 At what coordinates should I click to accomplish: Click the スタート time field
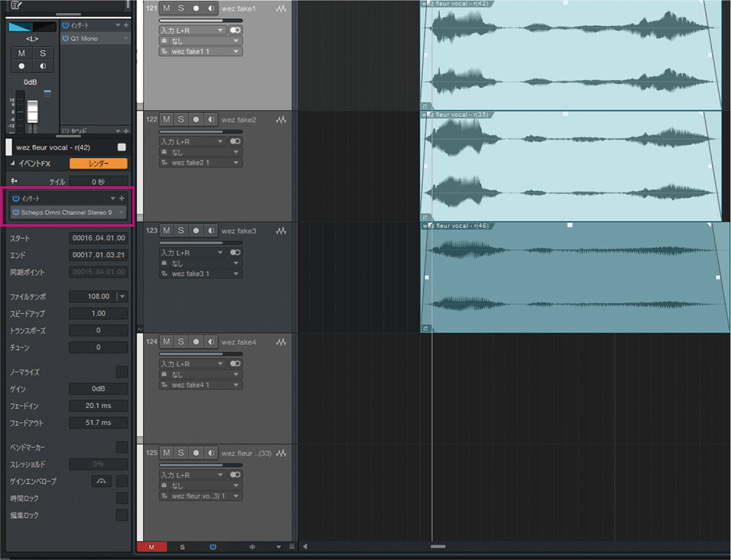click(x=98, y=238)
